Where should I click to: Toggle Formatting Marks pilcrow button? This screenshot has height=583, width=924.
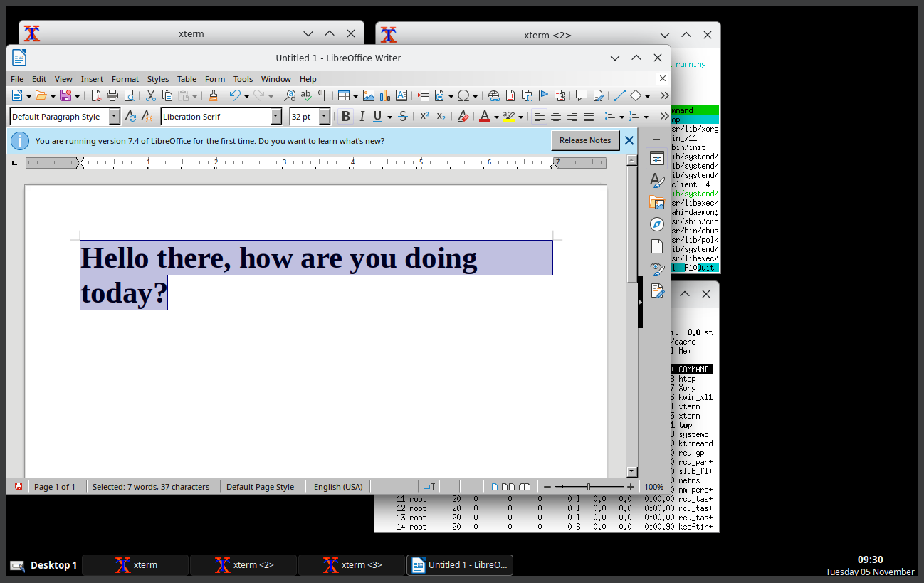click(322, 95)
